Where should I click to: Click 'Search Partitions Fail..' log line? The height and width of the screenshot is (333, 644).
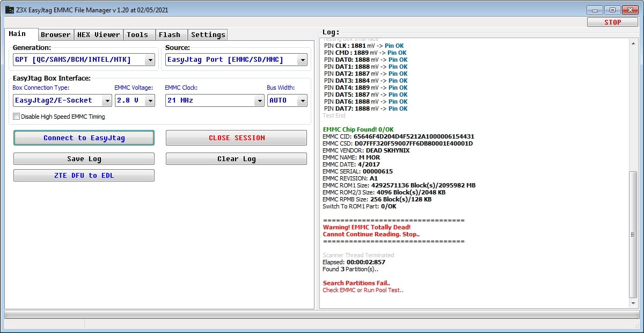(x=356, y=283)
